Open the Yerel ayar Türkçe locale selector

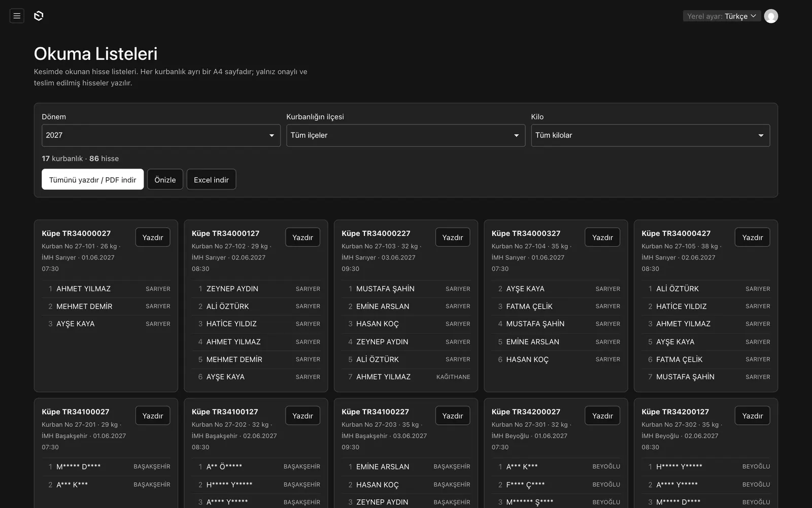click(722, 16)
